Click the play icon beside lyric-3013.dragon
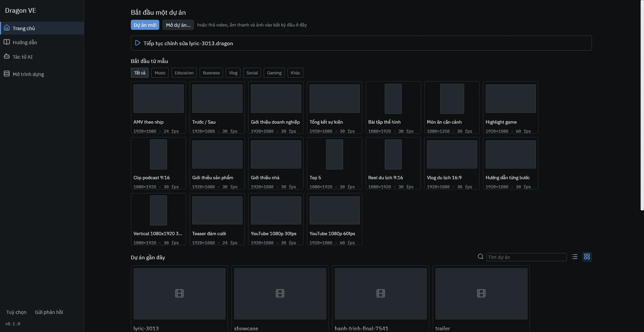644x332 pixels. coord(138,43)
